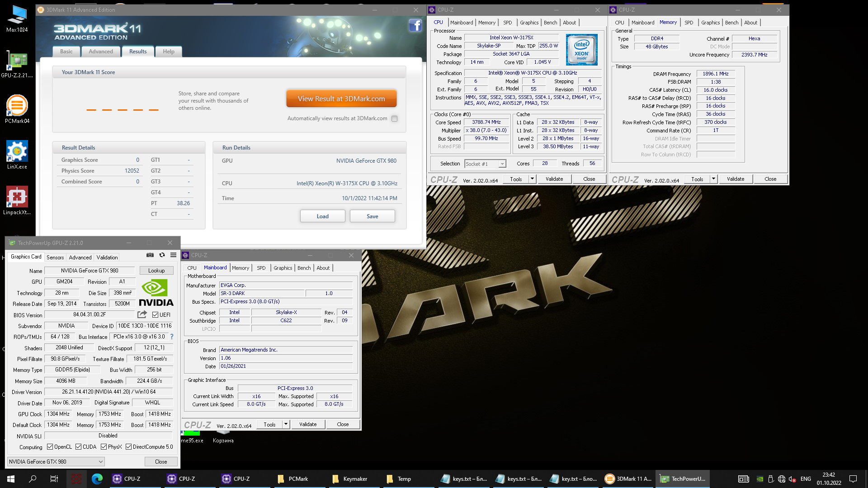The width and height of the screenshot is (868, 488).
Task: Toggle the UEFI checkbox in GPU-Z
Action: 155,315
